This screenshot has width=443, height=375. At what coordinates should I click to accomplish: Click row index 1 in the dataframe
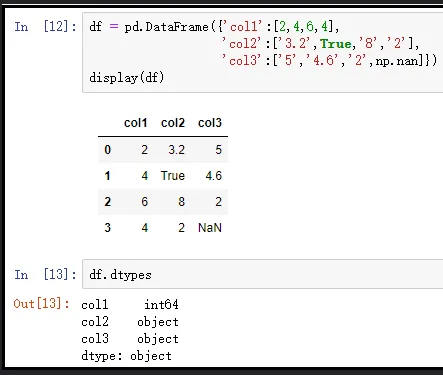click(x=107, y=176)
